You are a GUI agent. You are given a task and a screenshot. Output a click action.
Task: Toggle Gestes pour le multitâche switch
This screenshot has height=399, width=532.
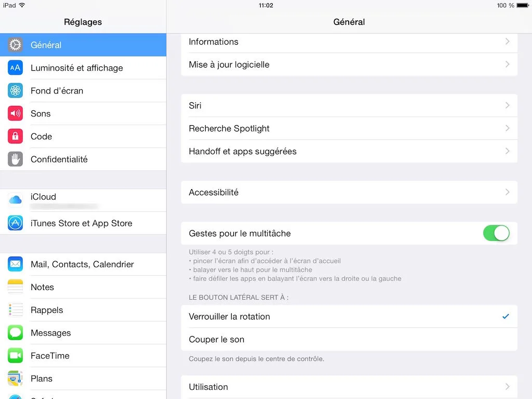496,233
